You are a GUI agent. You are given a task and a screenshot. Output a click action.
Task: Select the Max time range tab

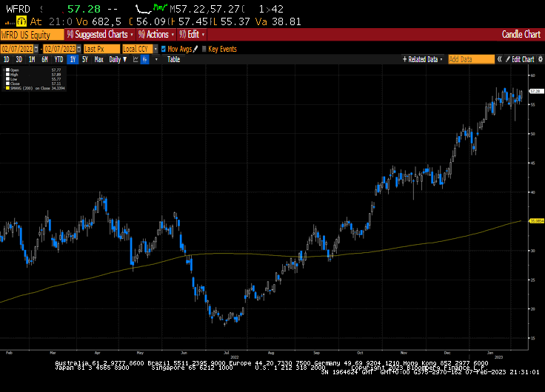click(x=98, y=59)
